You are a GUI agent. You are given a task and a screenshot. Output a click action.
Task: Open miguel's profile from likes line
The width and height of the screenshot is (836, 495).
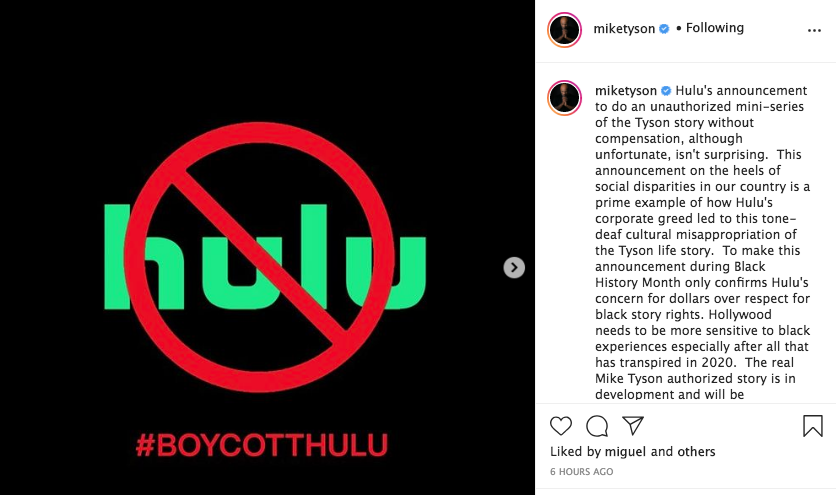click(x=625, y=452)
